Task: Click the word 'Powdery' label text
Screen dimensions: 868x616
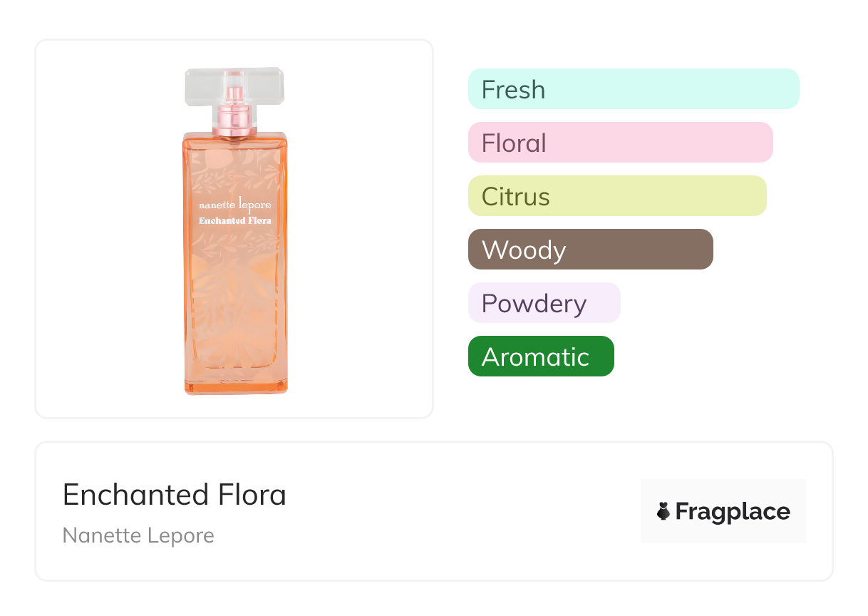Action: tap(534, 304)
